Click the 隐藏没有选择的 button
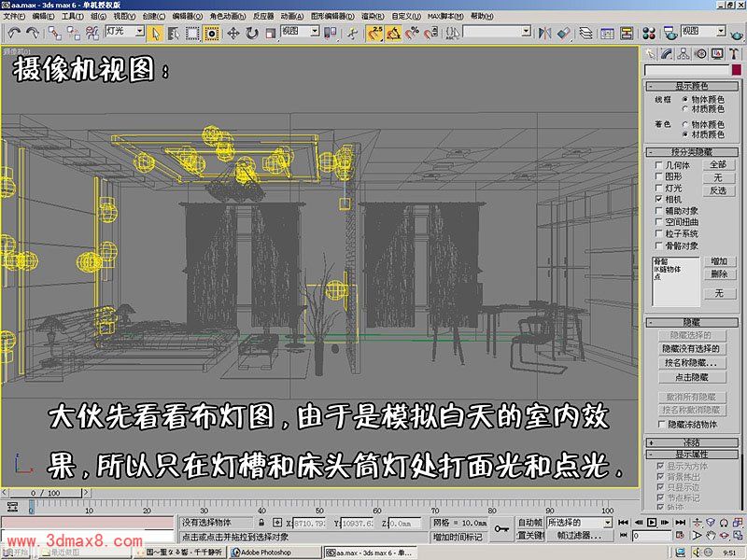747x560 pixels. pos(692,348)
